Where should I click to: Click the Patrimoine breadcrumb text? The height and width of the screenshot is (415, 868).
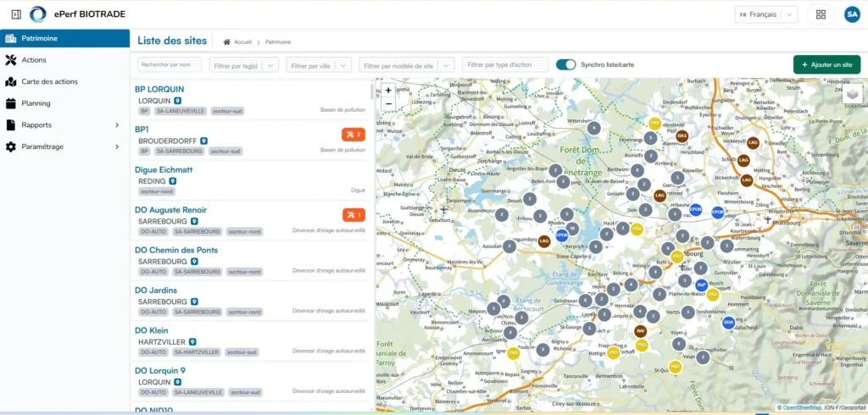point(278,42)
